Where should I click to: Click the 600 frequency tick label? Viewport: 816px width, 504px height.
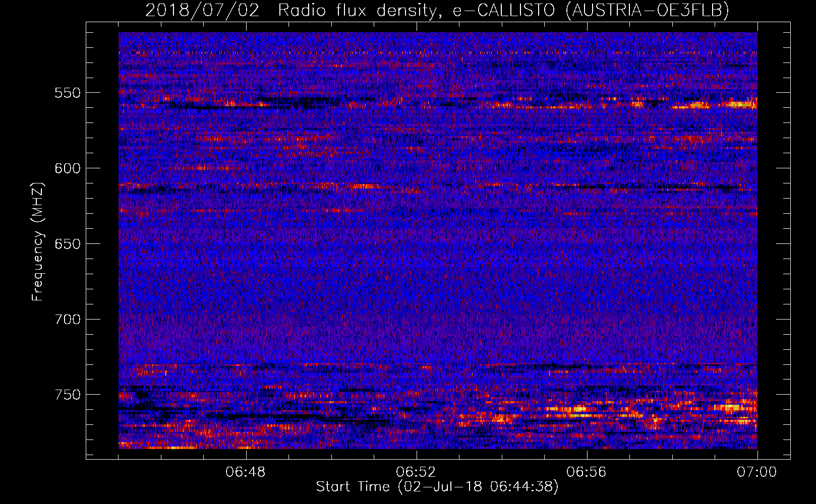click(68, 168)
